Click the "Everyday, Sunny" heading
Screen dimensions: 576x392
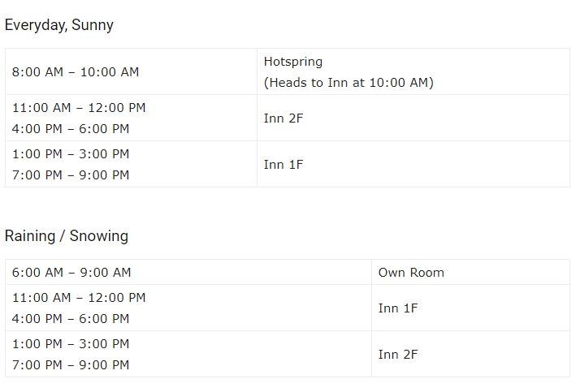tap(58, 25)
